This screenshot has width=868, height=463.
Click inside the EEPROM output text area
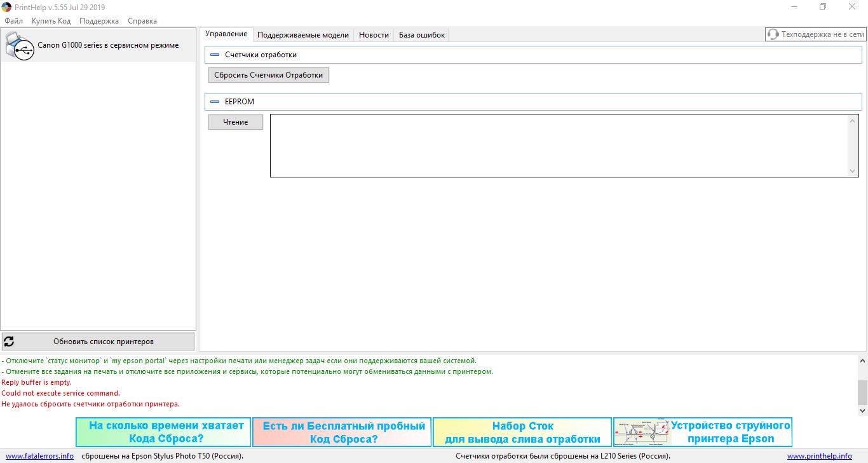click(x=559, y=146)
